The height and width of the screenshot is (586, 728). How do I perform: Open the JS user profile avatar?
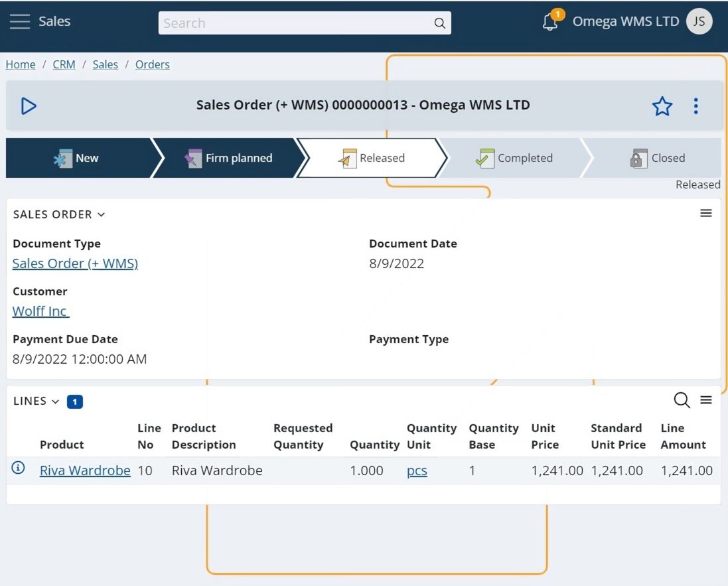tap(698, 21)
